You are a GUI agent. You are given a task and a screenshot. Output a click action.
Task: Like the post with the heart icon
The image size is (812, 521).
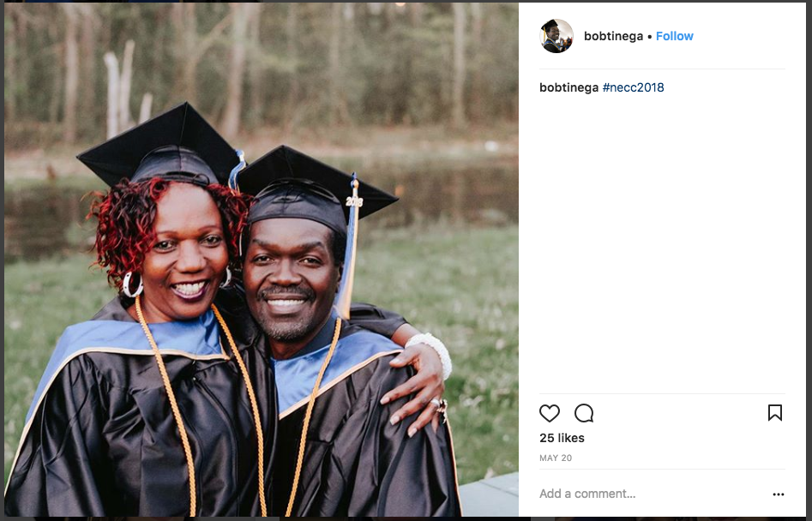pyautogui.click(x=550, y=413)
